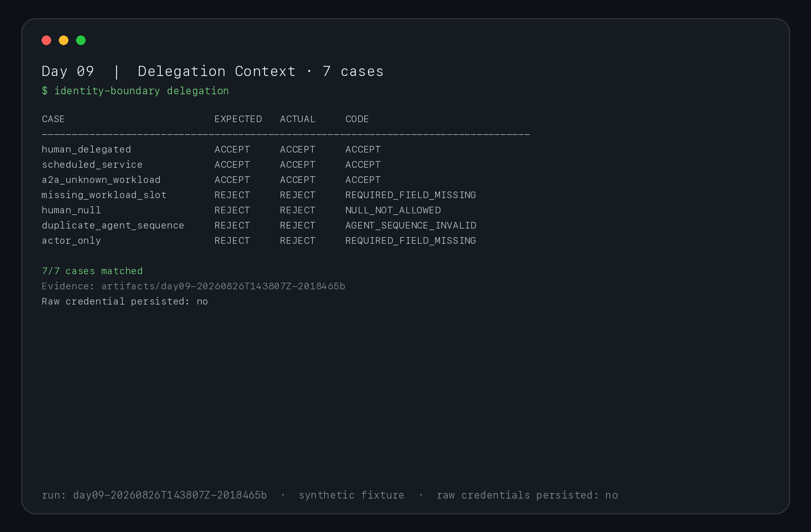The height and width of the screenshot is (532, 811).
Task: Click ACTUAL value for human_null row
Action: click(x=298, y=210)
